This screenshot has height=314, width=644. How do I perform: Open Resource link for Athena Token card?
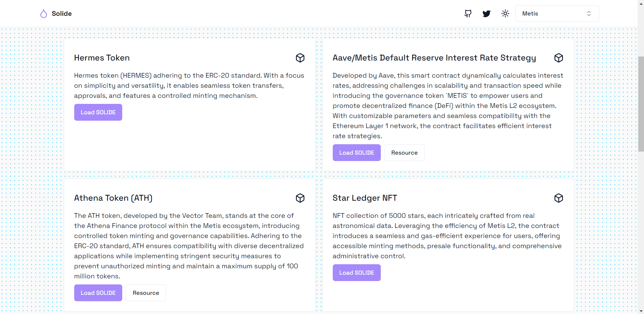[146, 293]
